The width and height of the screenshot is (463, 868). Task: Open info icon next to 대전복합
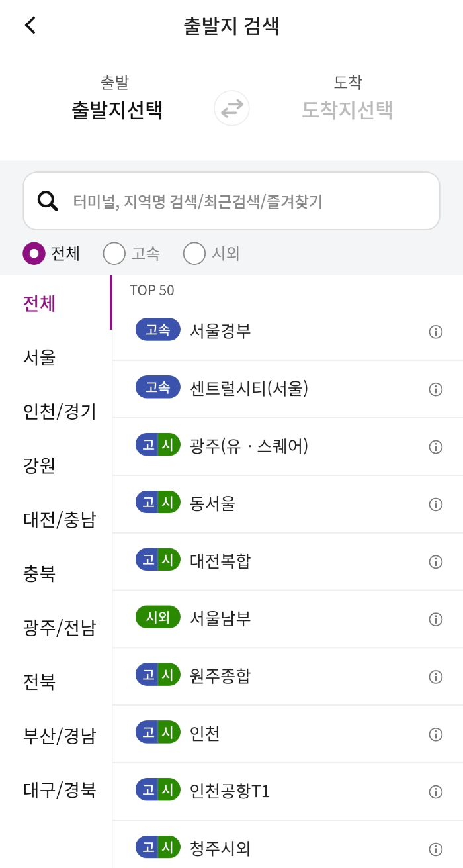436,561
